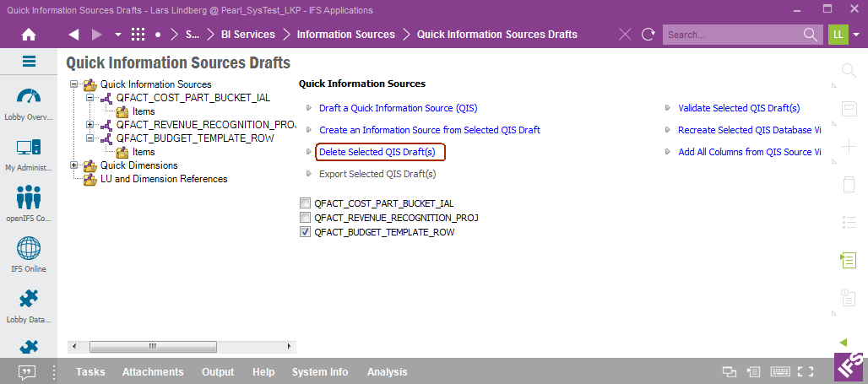Open the Attachments bottom tab

pyautogui.click(x=152, y=372)
